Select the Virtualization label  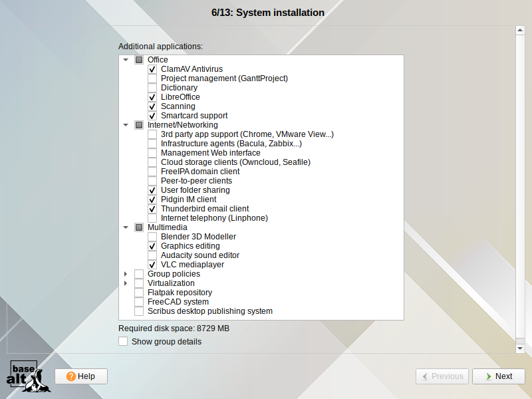[171, 283]
